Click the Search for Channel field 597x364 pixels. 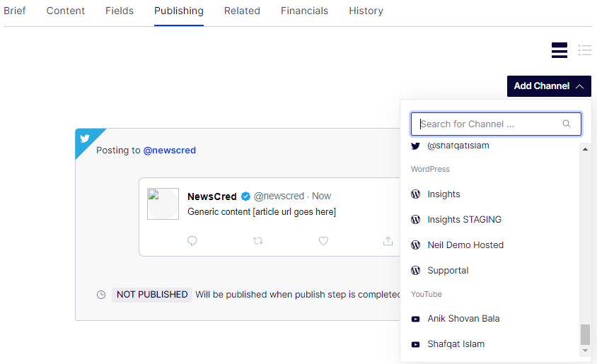[x=496, y=124]
